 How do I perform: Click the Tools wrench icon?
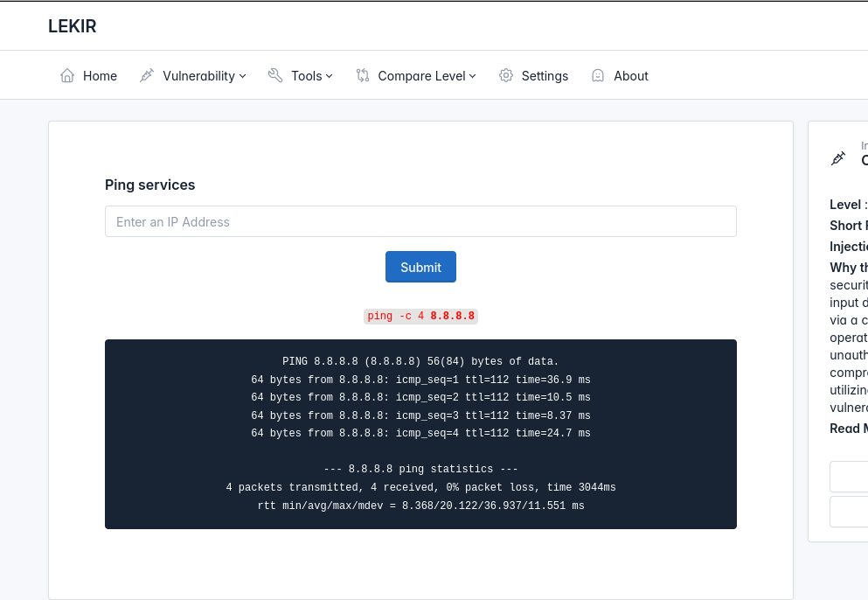(x=275, y=76)
